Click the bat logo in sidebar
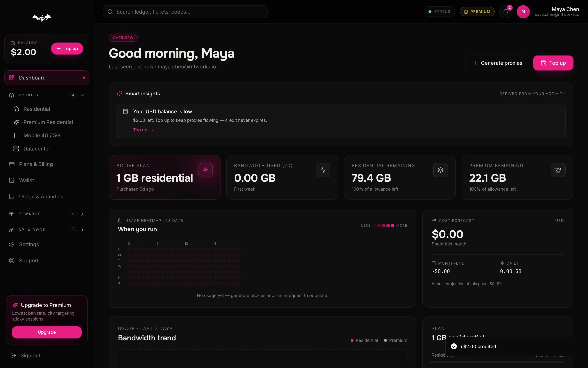Viewport: 588px width, 368px height. pos(42,17)
